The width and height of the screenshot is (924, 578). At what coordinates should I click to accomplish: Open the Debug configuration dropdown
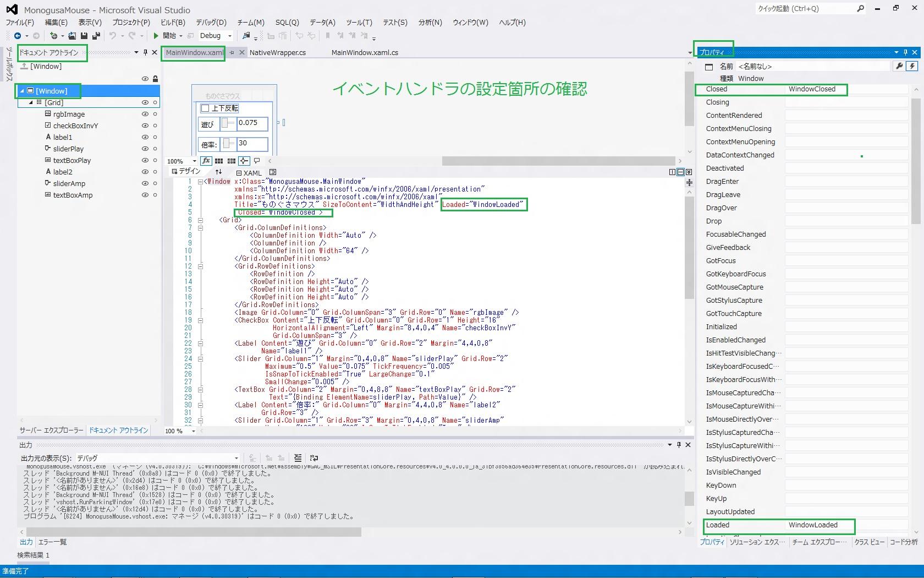click(230, 36)
